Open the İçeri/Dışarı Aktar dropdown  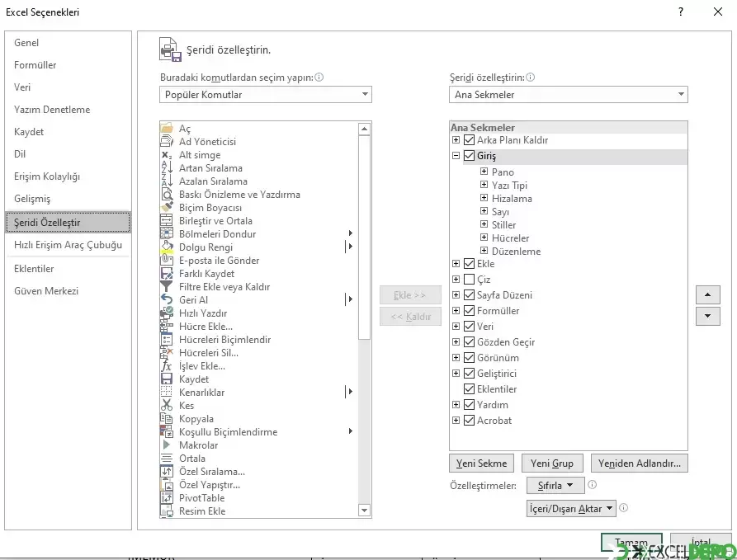point(571,508)
